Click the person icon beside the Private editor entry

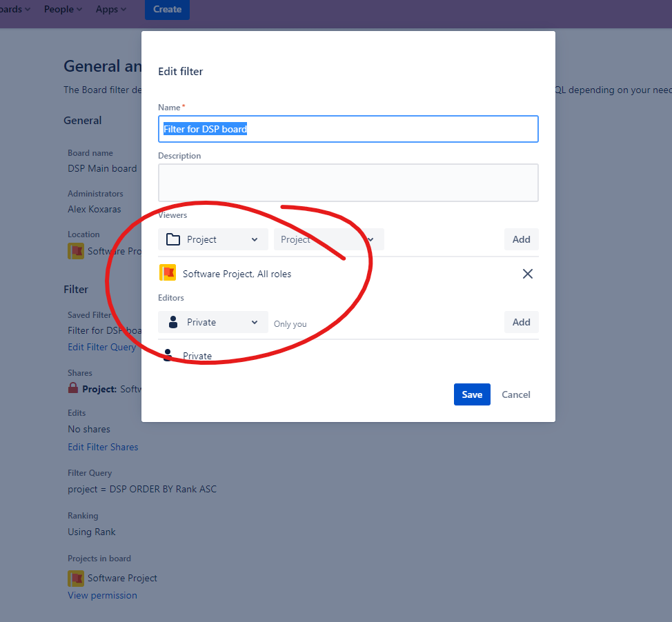[168, 355]
